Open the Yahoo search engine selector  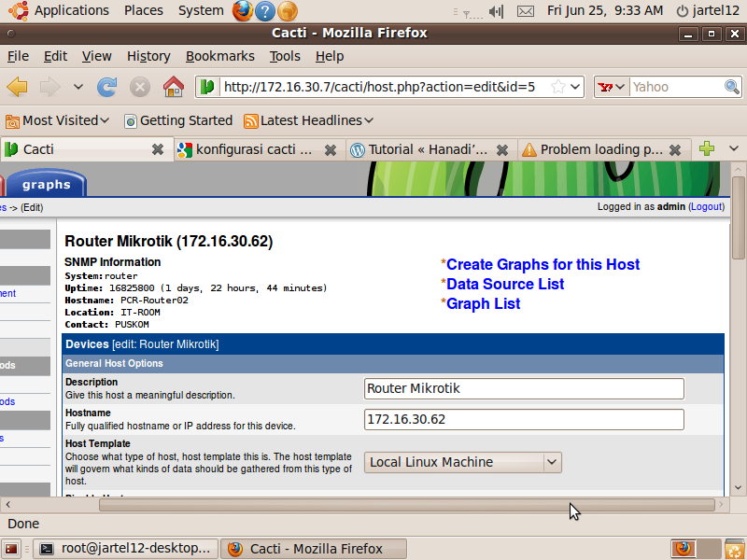pyautogui.click(x=612, y=87)
